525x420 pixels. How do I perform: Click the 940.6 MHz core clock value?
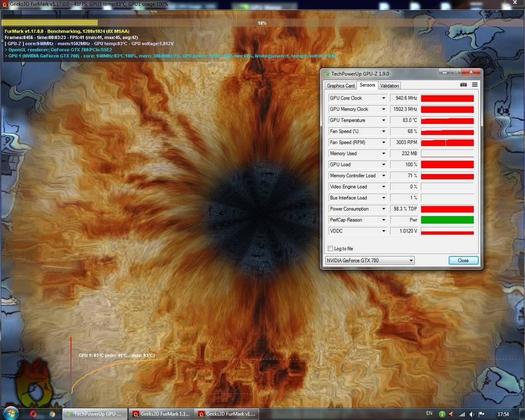pyautogui.click(x=405, y=98)
